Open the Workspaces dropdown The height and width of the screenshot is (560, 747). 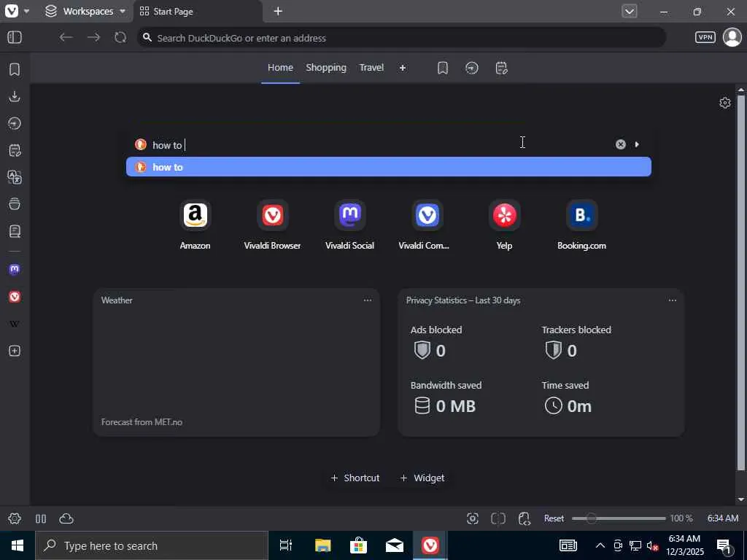point(85,11)
